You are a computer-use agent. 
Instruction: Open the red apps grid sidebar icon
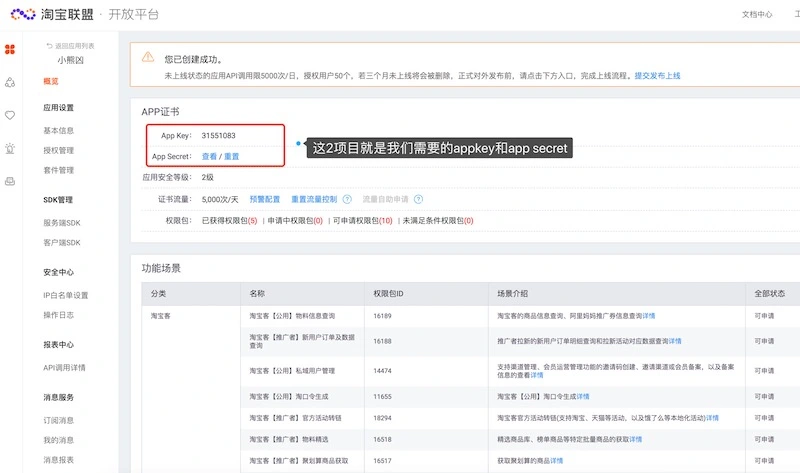click(10, 49)
